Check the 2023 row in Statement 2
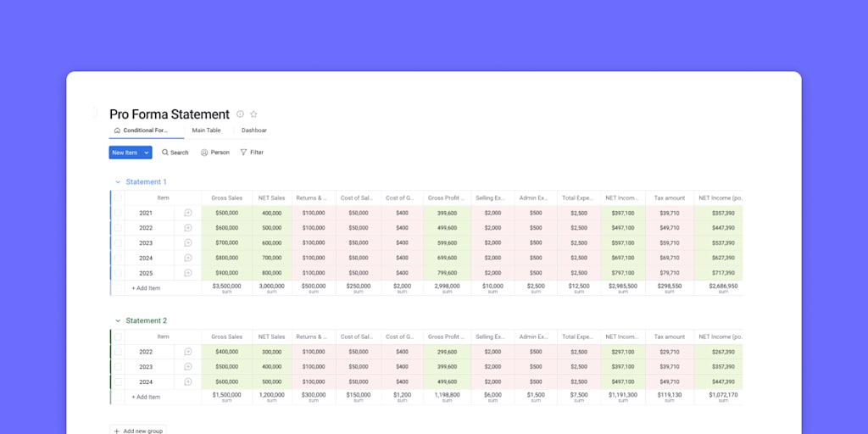 (118, 366)
